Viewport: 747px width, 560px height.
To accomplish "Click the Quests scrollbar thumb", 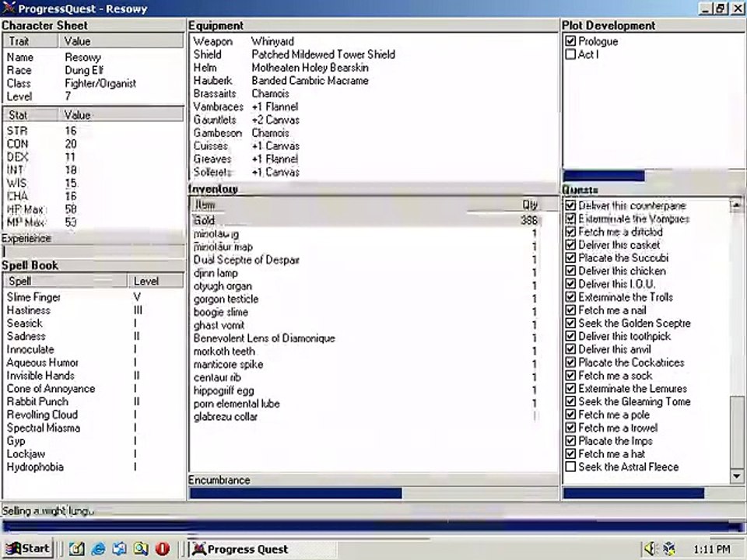I will (x=737, y=432).
